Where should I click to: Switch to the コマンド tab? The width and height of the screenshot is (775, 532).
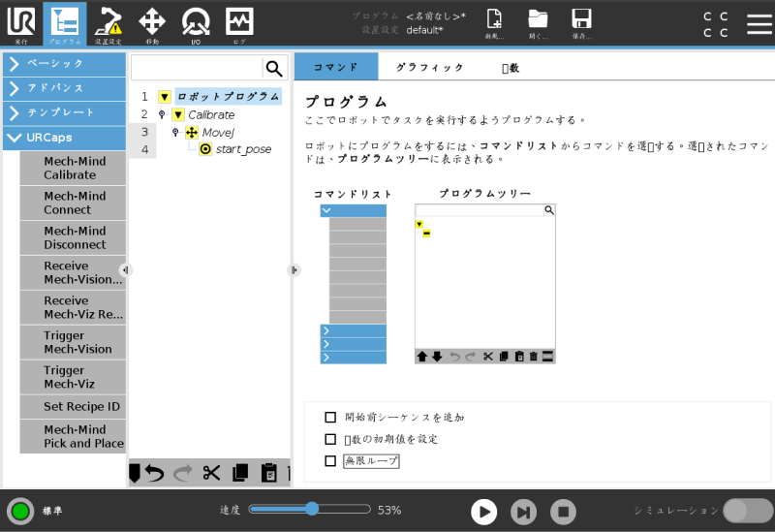point(336,67)
